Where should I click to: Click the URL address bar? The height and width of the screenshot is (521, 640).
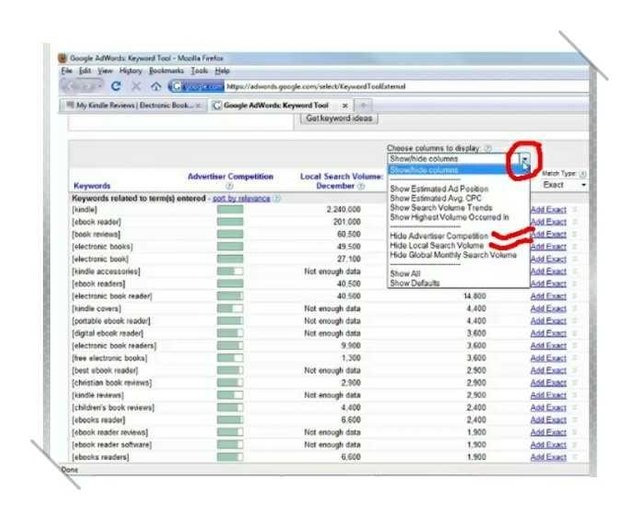tap(404, 87)
